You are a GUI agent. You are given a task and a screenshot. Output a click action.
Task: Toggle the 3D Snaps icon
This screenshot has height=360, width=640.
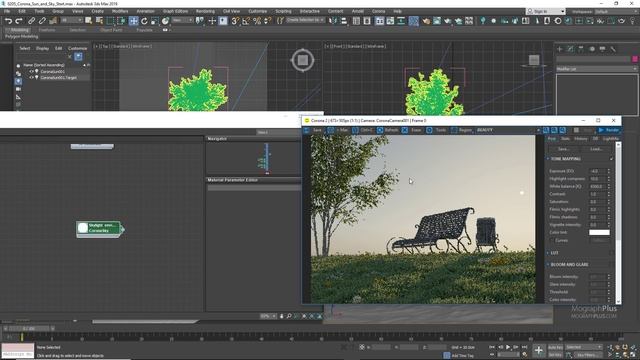235,21
